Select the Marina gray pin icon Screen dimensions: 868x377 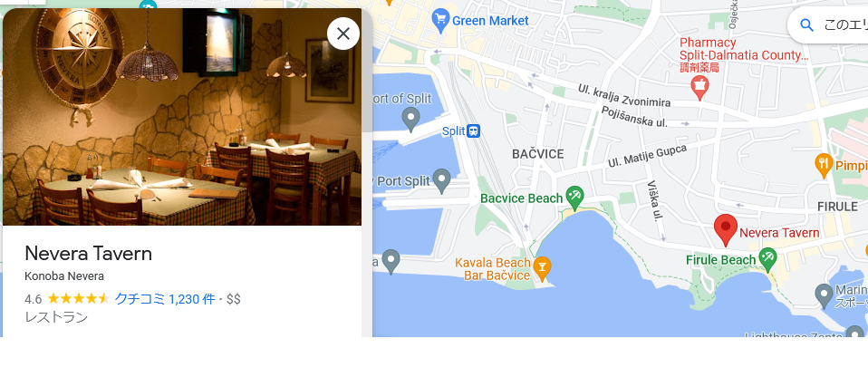(825, 296)
